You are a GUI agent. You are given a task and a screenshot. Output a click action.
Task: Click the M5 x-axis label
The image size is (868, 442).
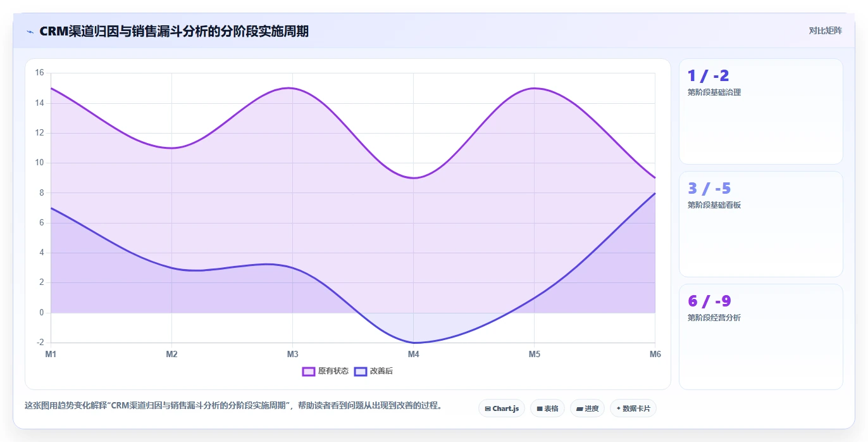click(x=534, y=354)
